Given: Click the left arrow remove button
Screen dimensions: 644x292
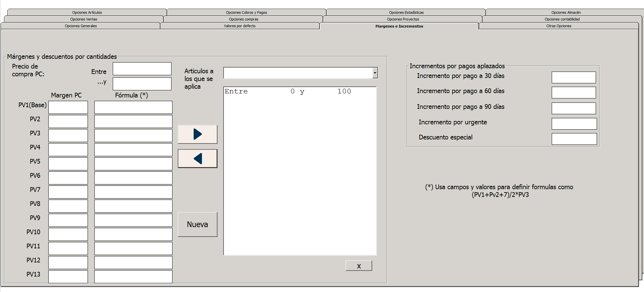Looking at the screenshot, I should 197,159.
